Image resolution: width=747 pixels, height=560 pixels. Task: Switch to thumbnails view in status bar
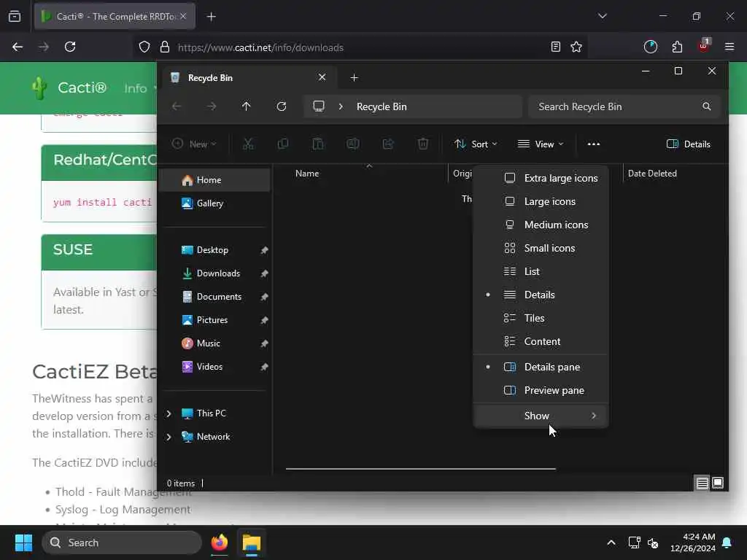tap(718, 483)
